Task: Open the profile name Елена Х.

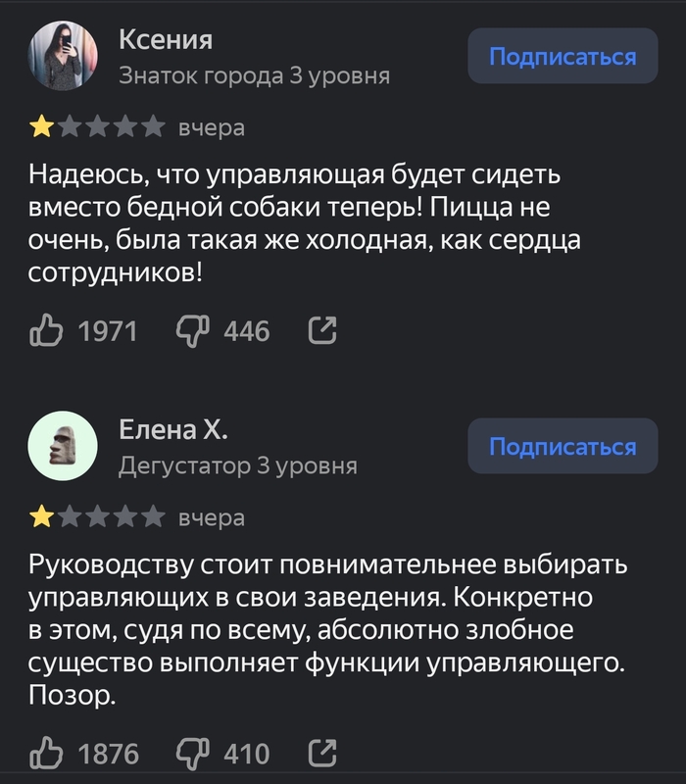Action: (x=172, y=429)
